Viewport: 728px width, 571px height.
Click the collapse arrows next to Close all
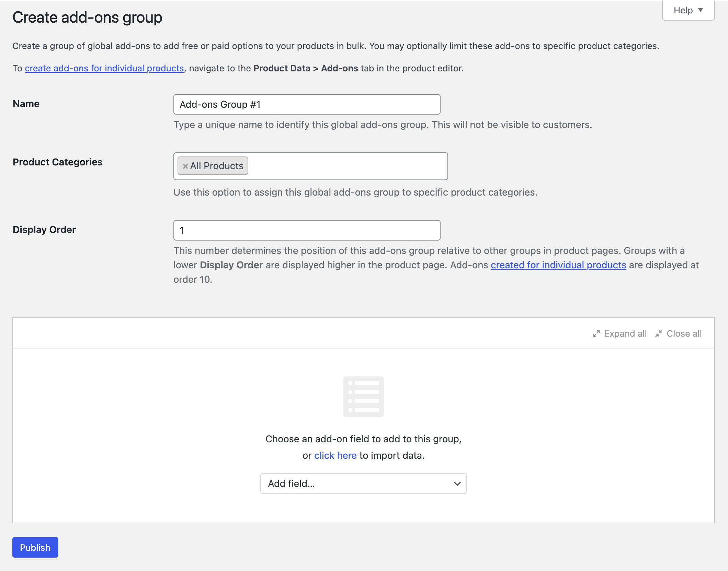(658, 333)
